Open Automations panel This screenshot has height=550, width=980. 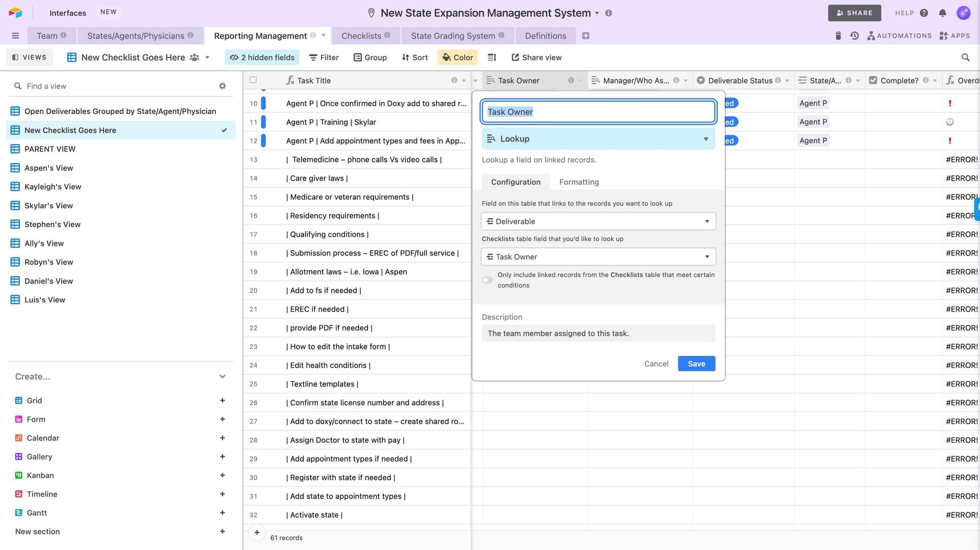tap(899, 36)
